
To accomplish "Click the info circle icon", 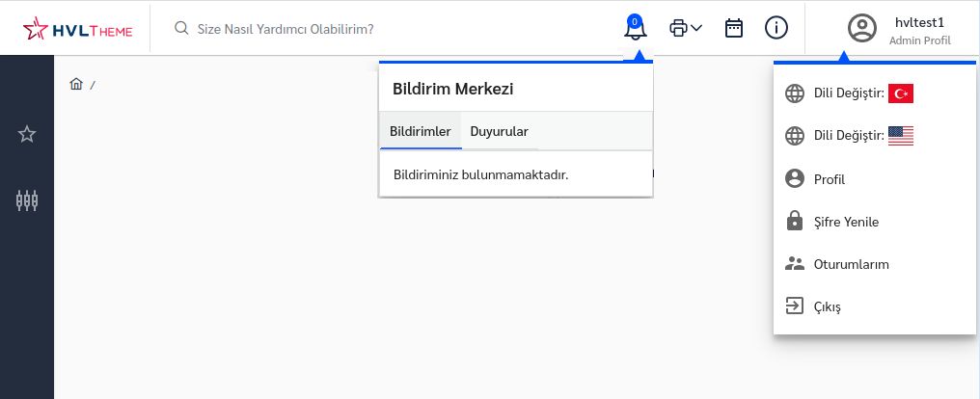I will pyautogui.click(x=776, y=28).
